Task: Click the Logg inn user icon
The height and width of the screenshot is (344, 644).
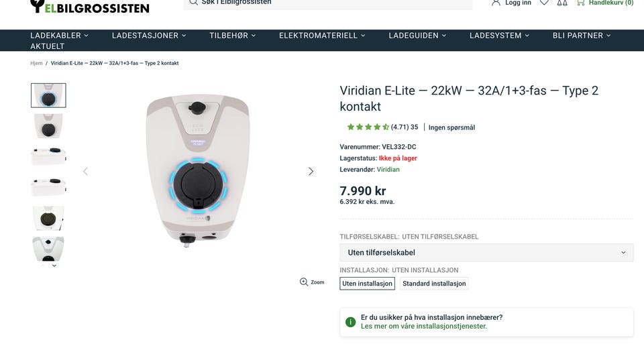Action: (x=496, y=3)
